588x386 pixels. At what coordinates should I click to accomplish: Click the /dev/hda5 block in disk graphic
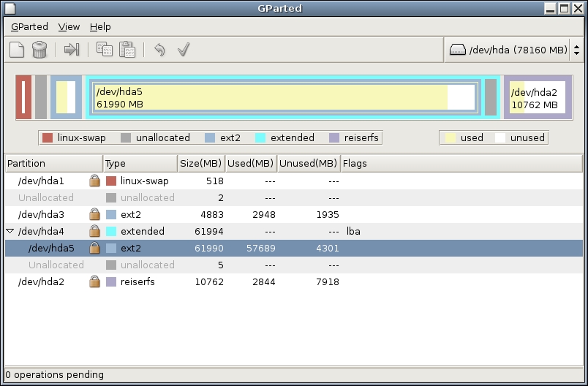pos(285,97)
